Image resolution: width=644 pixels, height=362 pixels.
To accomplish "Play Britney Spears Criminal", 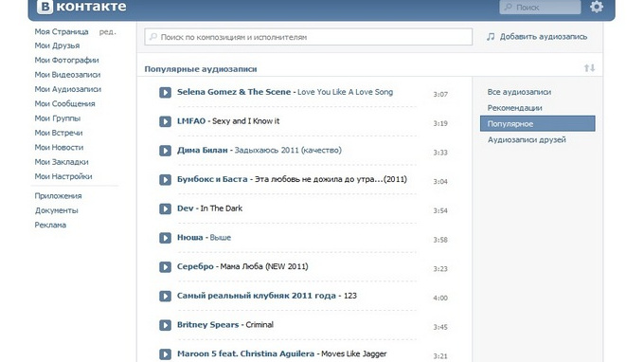I will [165, 325].
